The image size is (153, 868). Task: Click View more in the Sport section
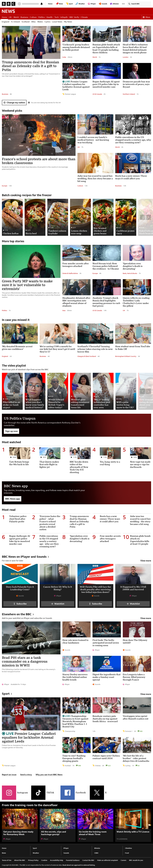click(x=146, y=694)
